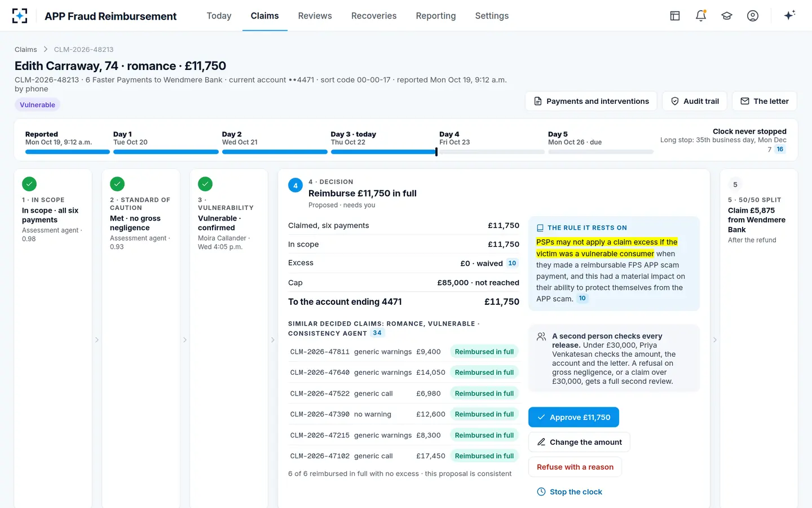This screenshot has width=812, height=508.
Task: Expand the chevron after Vulnerability card
Action: click(x=273, y=340)
